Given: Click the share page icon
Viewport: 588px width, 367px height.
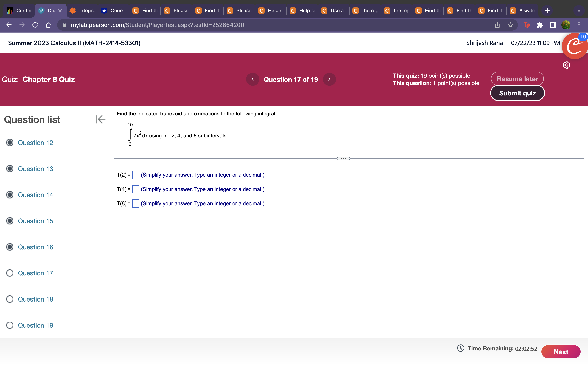Looking at the screenshot, I should tap(497, 25).
